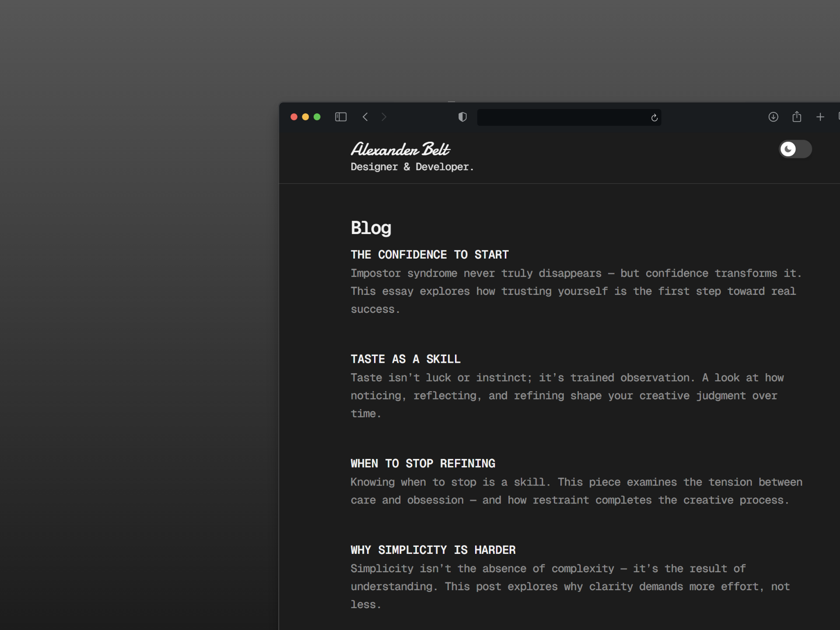Image resolution: width=840 pixels, height=630 pixels.
Task: Open "Taste as a Skill" article
Action: (405, 359)
